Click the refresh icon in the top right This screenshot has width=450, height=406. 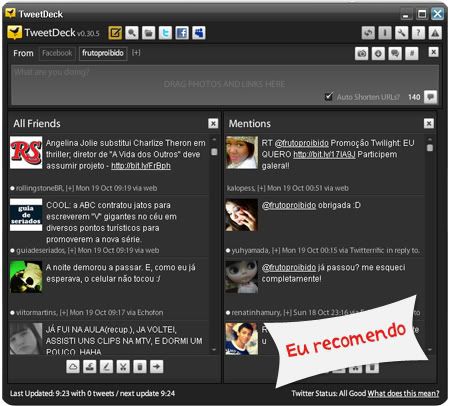pyautogui.click(x=368, y=33)
